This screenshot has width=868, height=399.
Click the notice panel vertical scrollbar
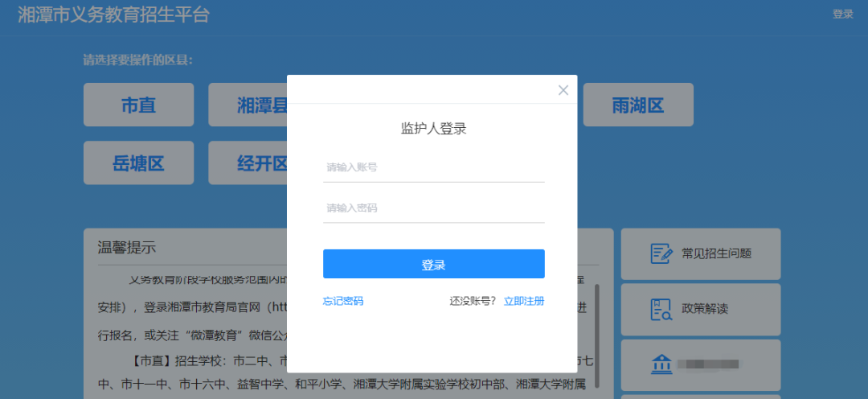[596, 335]
